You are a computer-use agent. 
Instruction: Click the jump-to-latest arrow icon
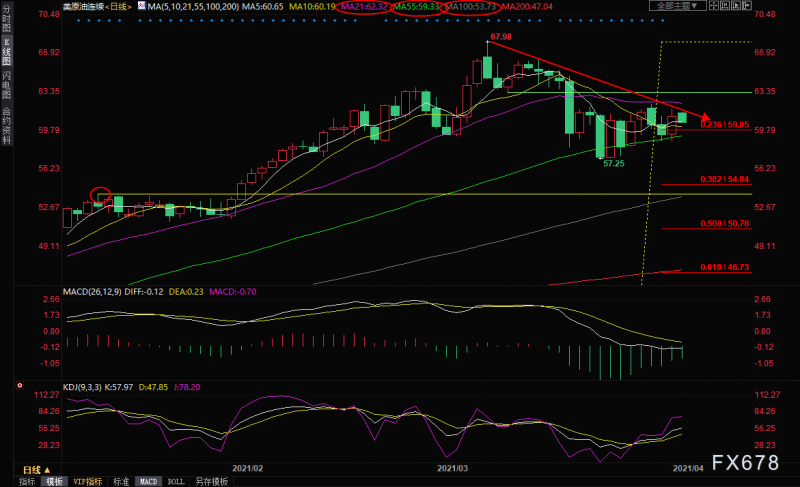747,6
